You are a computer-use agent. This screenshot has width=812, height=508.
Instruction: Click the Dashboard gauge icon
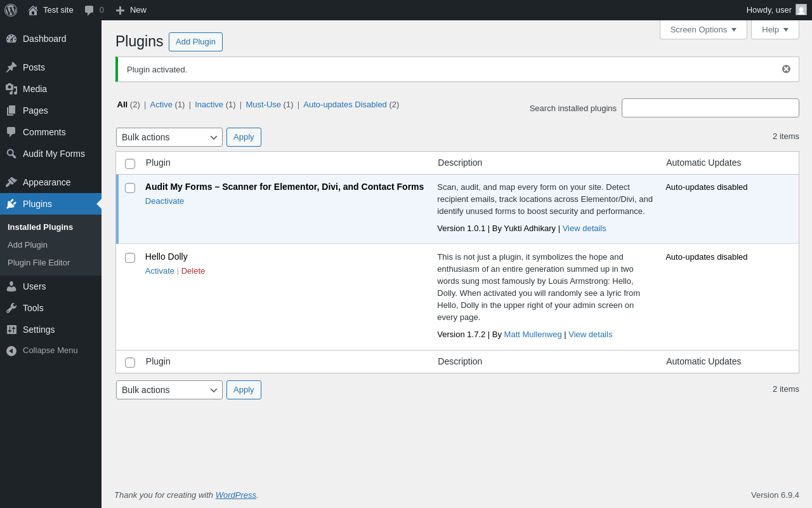11,39
